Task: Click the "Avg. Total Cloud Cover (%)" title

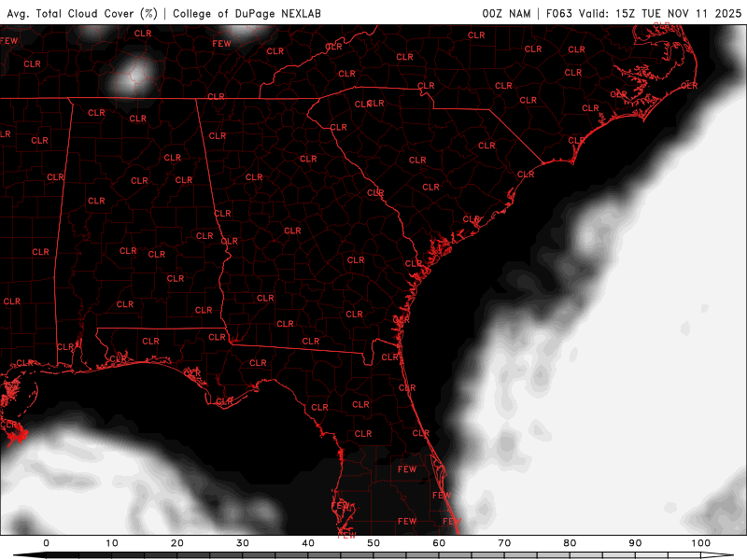Action: (82, 13)
